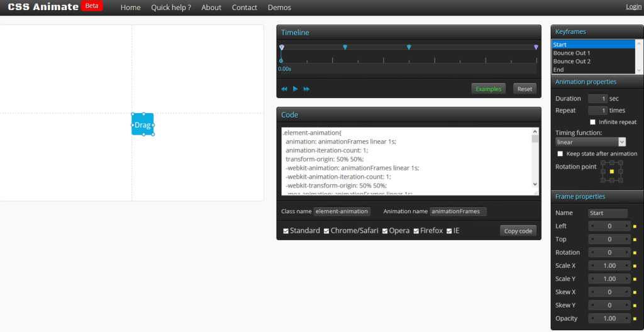The width and height of the screenshot is (644, 332).
Task: Click the fast-forward to next keyframe icon
Action: [x=307, y=89]
